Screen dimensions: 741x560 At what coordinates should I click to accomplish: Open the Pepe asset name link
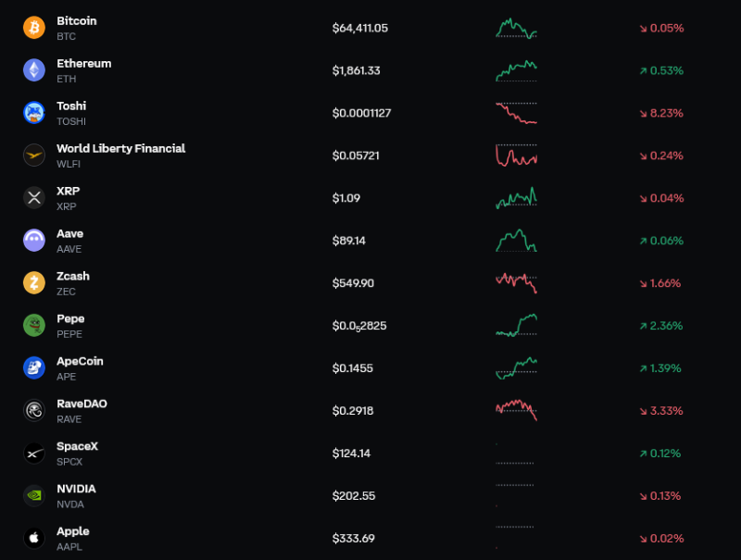(70, 318)
